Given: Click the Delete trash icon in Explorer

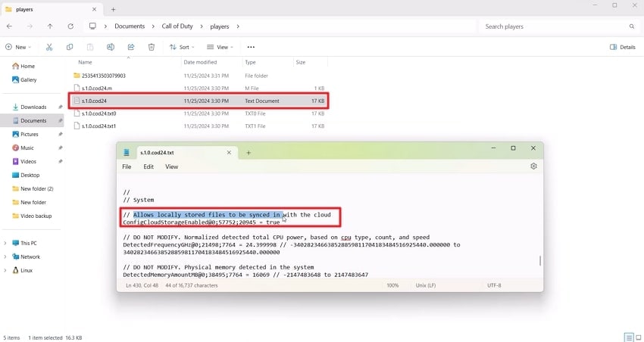Looking at the screenshot, I should [151, 47].
